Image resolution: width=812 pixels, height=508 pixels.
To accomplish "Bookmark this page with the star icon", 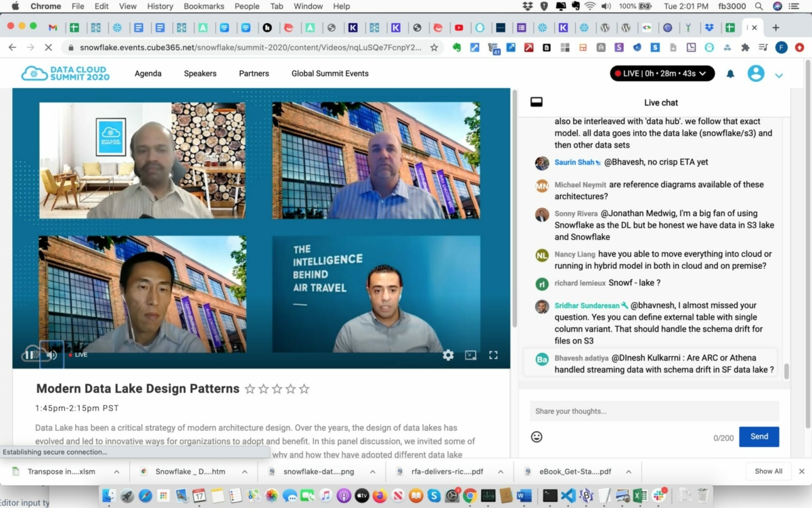I will coord(434,47).
